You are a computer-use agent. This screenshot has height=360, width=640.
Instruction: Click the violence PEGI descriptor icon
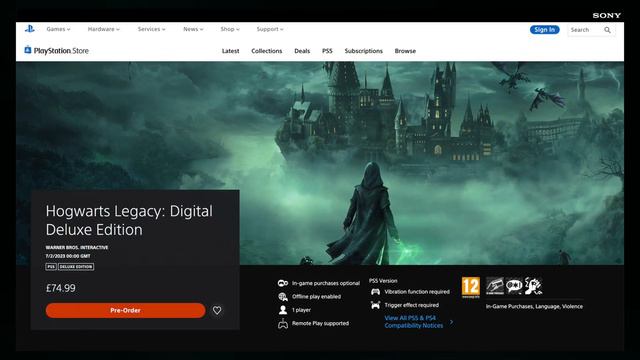click(533, 286)
